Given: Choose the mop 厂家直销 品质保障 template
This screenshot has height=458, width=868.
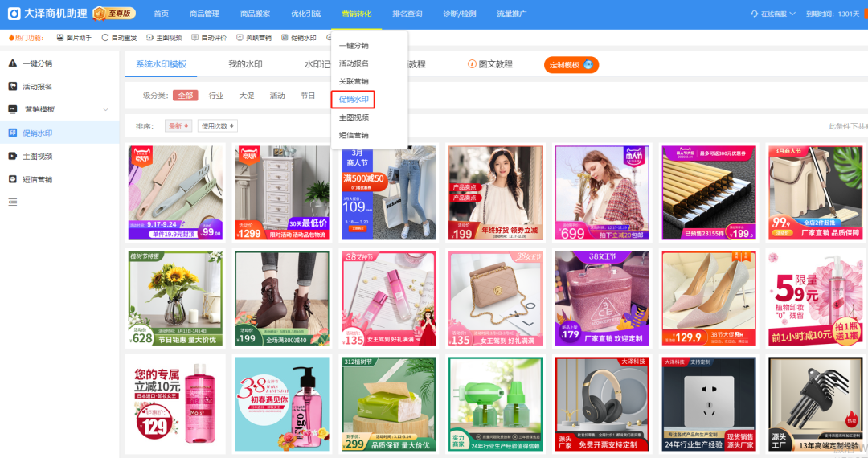Looking at the screenshot, I should [816, 193].
